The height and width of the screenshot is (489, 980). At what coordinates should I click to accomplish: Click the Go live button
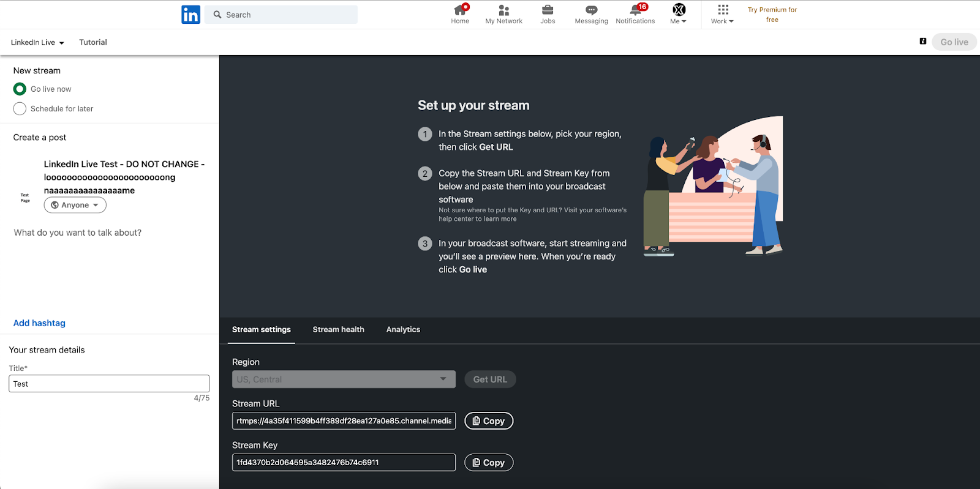[954, 42]
